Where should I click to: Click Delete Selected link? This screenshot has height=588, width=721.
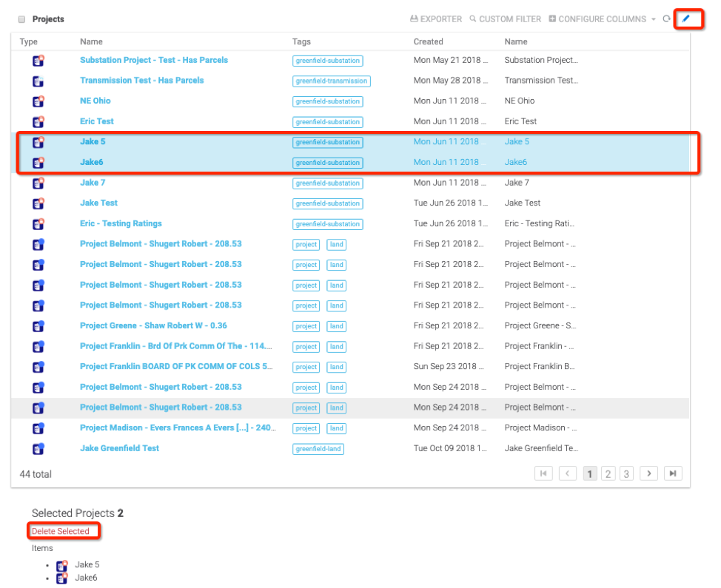pos(61,531)
